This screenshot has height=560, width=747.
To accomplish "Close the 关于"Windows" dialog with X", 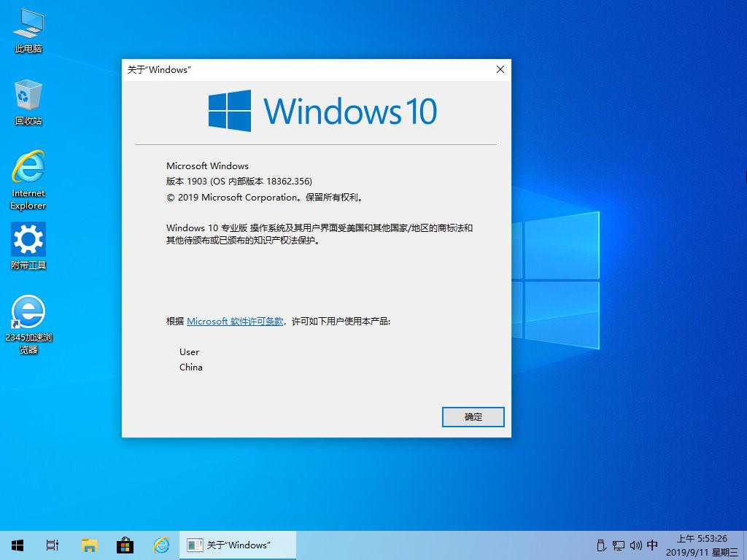I will coord(500,69).
